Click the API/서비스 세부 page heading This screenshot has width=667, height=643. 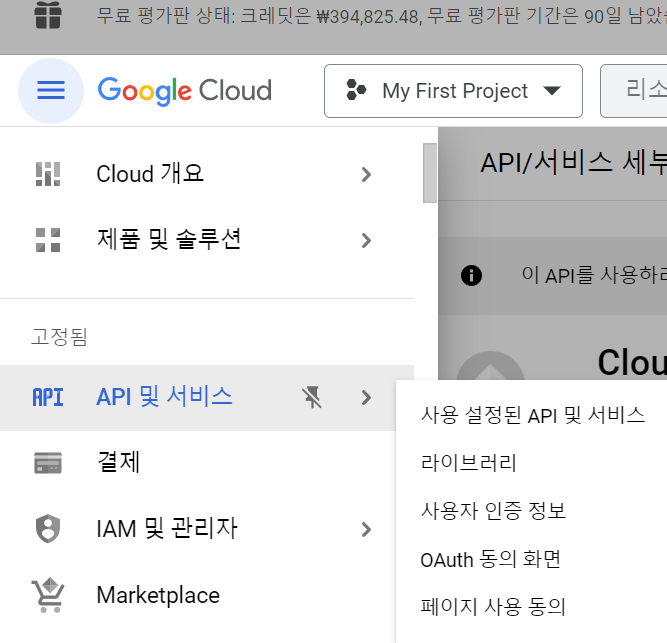573,163
